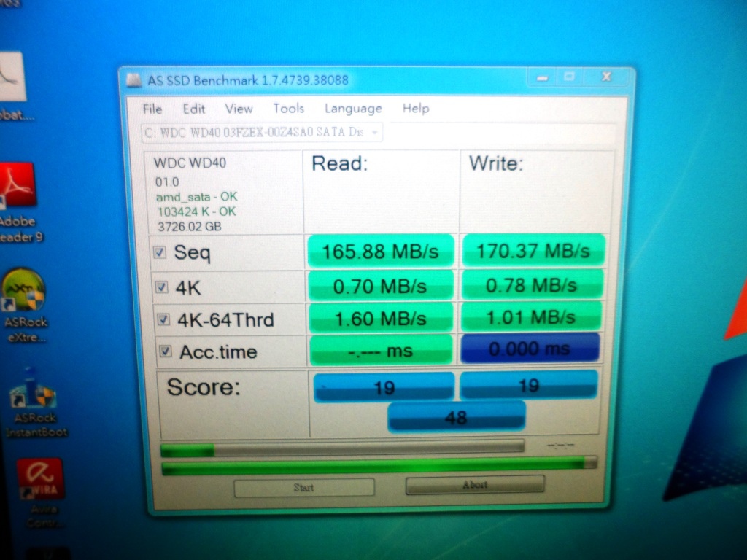Click the upper current-test progress bar
The image size is (747, 560).
(x=343, y=448)
